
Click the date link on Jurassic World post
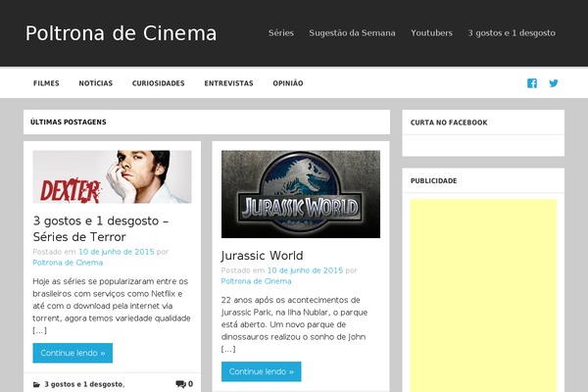pos(305,270)
